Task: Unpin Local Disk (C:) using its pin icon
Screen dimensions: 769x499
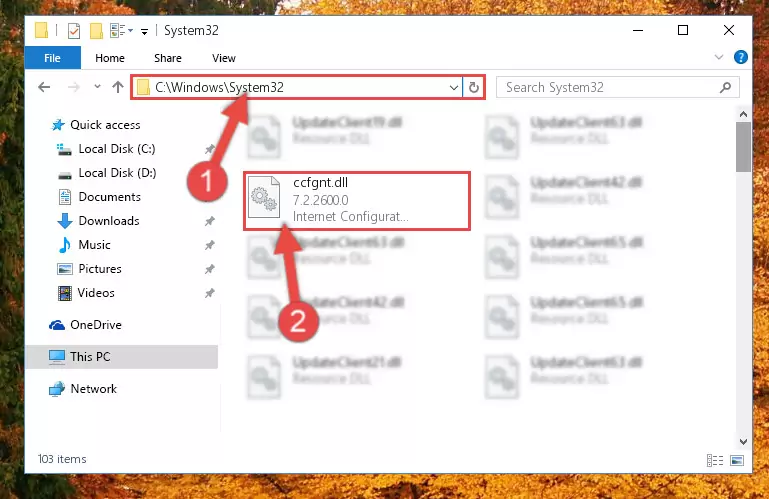Action: click(209, 149)
